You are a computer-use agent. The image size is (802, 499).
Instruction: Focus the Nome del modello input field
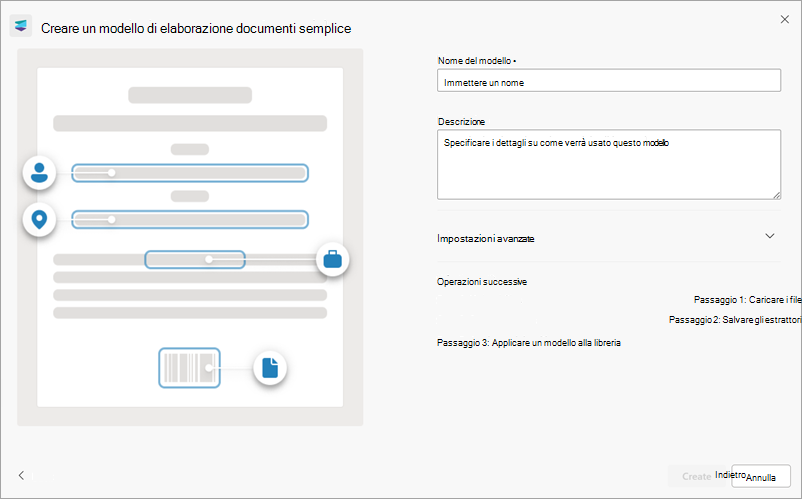click(609, 81)
